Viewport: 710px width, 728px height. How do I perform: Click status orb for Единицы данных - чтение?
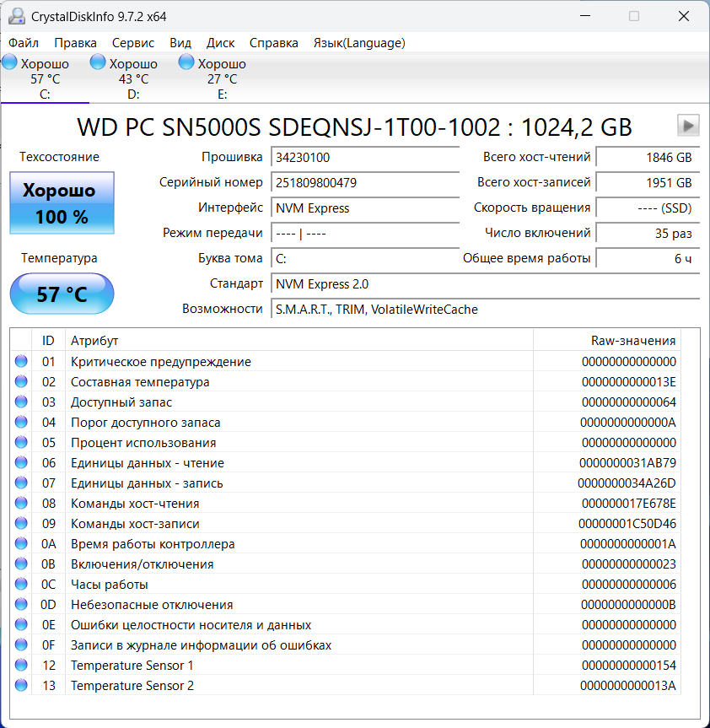coord(21,462)
